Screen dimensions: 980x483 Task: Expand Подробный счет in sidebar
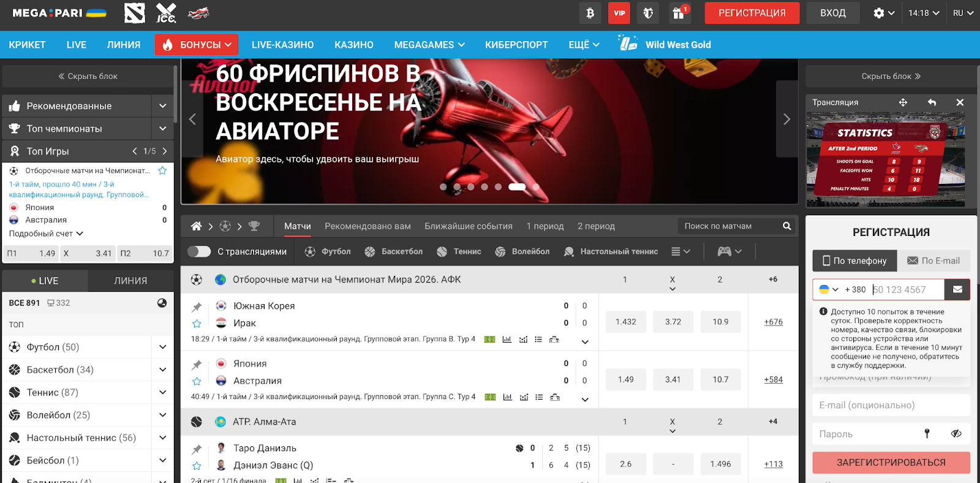pos(46,234)
